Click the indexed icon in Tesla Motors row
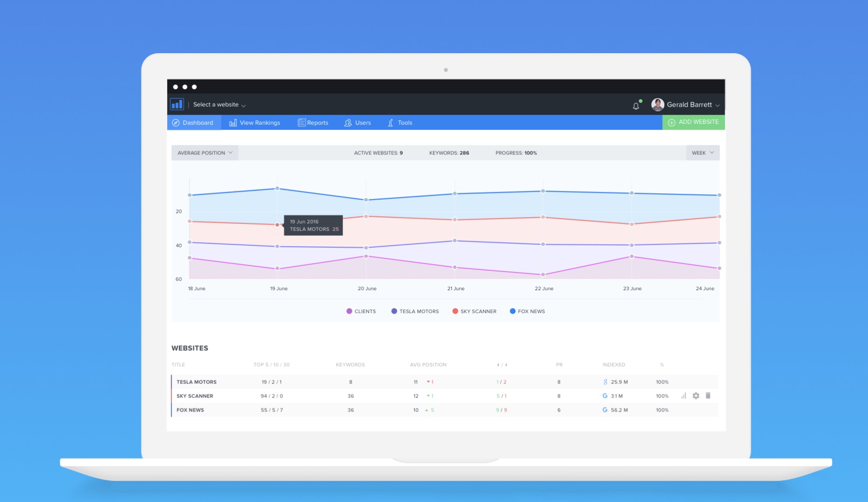 [605, 382]
